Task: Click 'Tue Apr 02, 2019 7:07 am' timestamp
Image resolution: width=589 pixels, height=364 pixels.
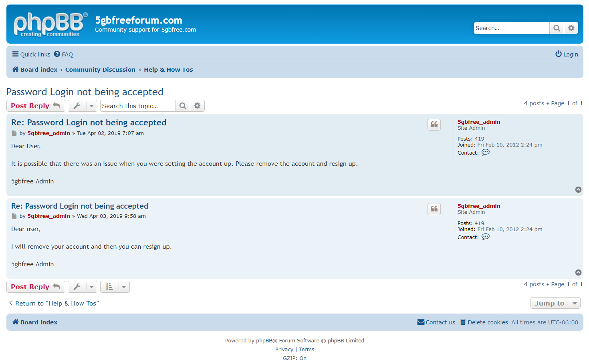Action: (x=110, y=133)
